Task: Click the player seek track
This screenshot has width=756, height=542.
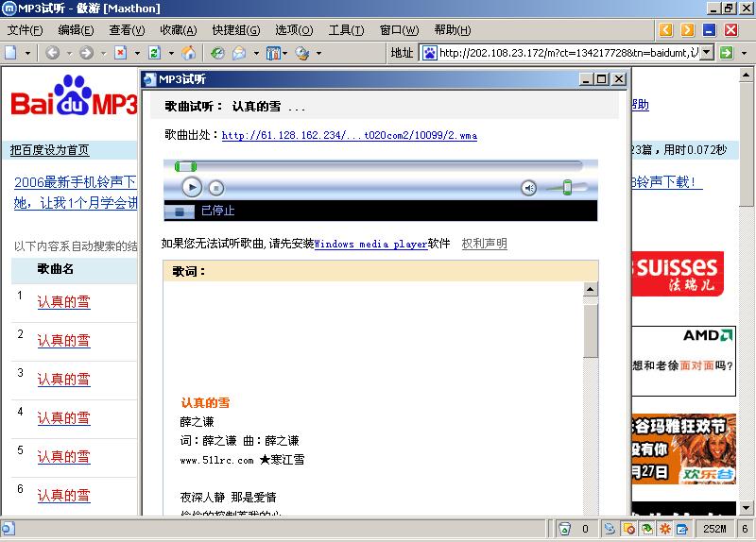Action: pos(379,166)
